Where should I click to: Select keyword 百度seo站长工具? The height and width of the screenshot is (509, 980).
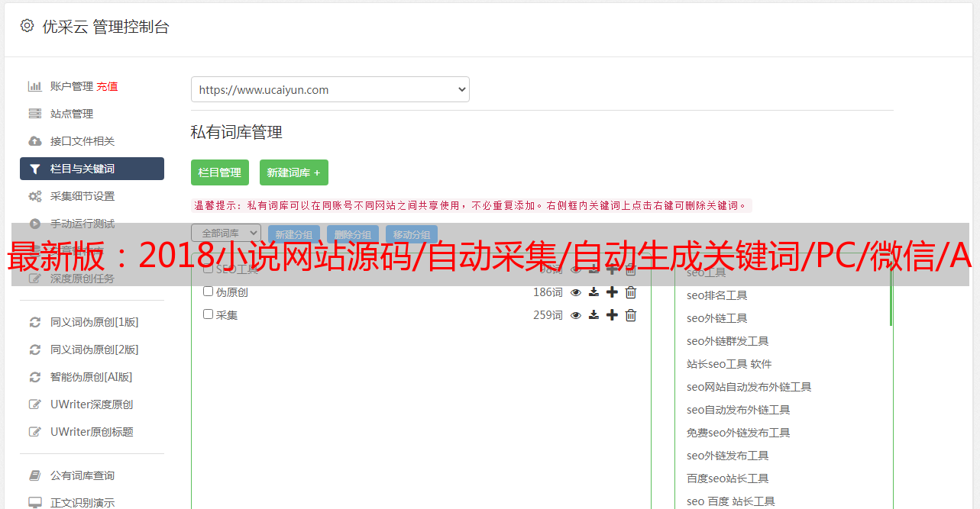[x=727, y=478]
